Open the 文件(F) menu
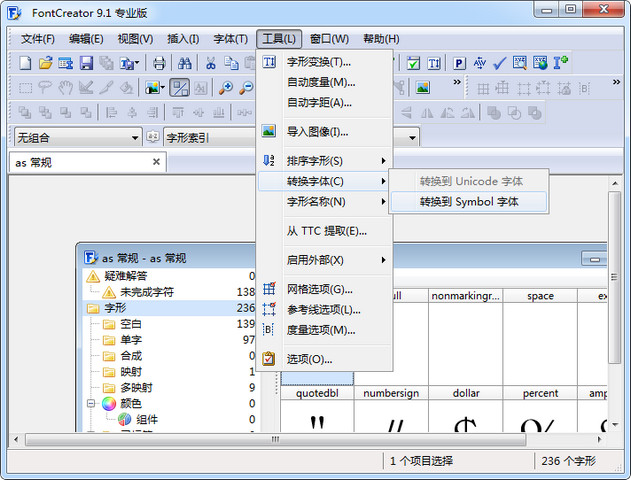Viewport: 631px width, 480px height. 37,39
